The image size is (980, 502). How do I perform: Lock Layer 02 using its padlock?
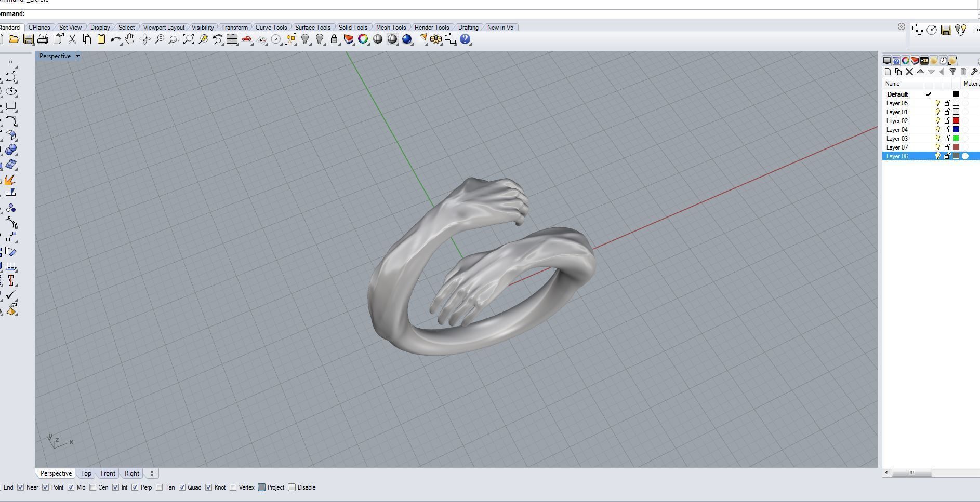click(947, 121)
